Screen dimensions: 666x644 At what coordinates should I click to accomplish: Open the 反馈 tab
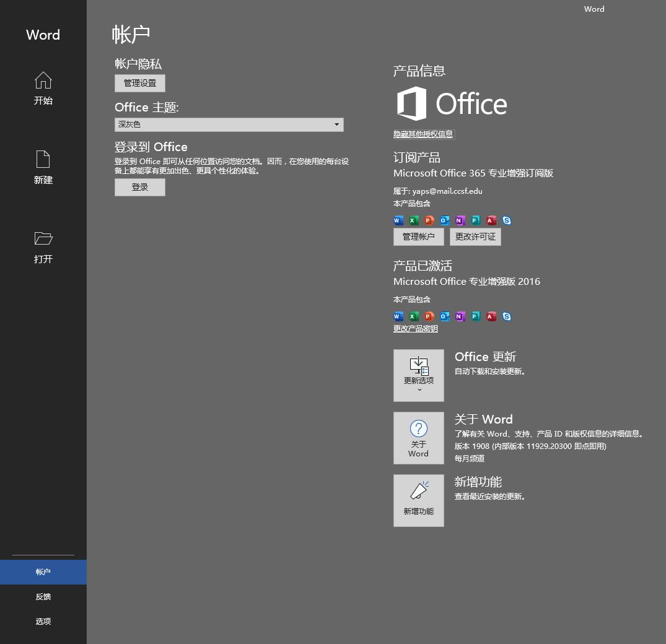(x=43, y=596)
